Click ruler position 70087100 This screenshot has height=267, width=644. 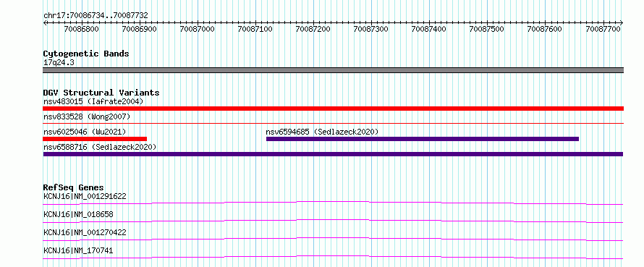click(x=255, y=29)
